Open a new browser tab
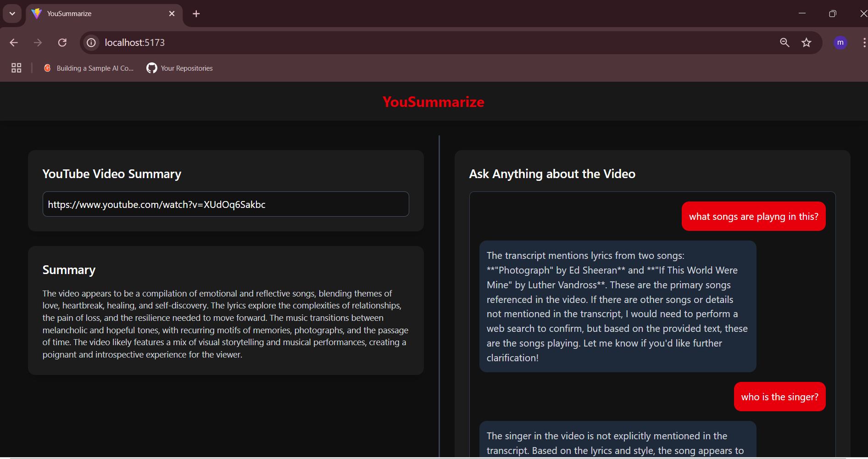Image resolution: width=868 pixels, height=459 pixels. (x=196, y=14)
